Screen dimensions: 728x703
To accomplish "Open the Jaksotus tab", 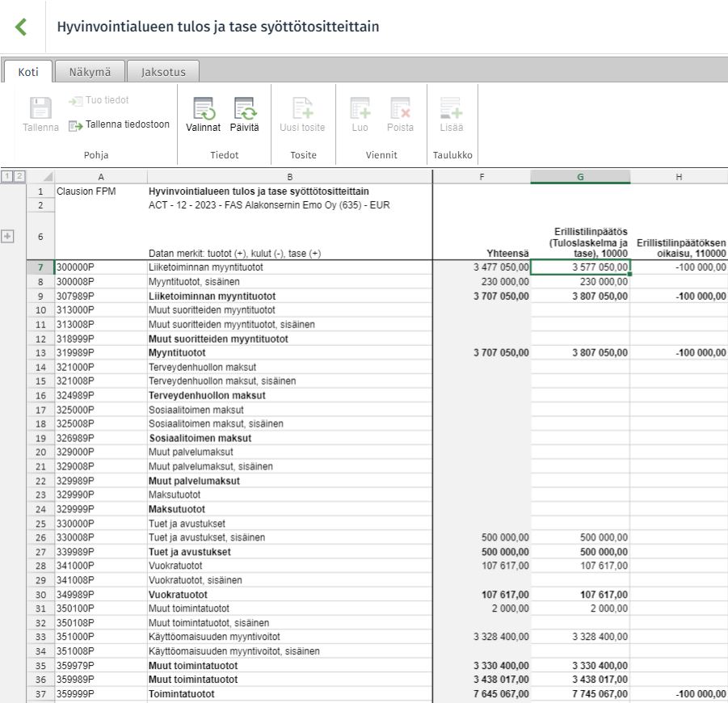I will click(163, 72).
